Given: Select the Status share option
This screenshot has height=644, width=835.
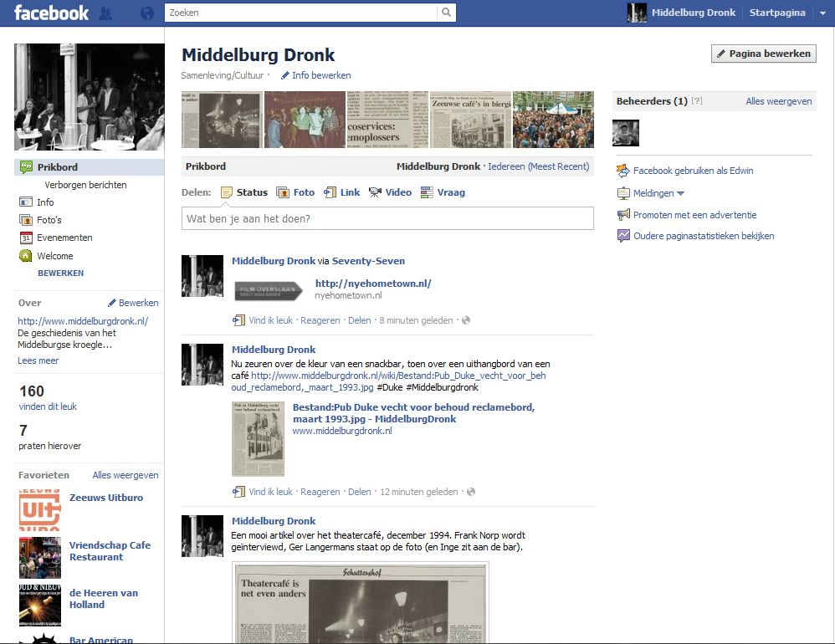Looking at the screenshot, I should 244,192.
